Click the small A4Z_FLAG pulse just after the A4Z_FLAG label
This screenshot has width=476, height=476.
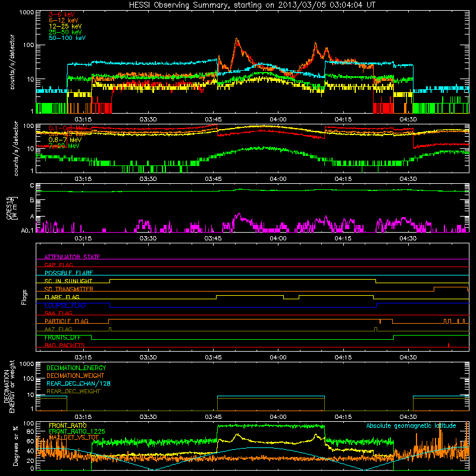[x=110, y=329]
